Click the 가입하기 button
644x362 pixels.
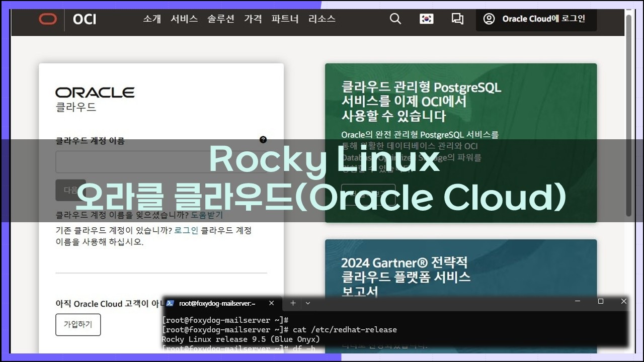tap(78, 325)
